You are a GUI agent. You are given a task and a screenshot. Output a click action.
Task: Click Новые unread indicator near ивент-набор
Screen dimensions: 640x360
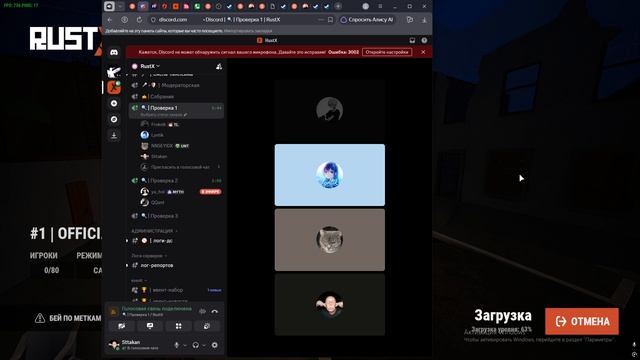[214, 290]
